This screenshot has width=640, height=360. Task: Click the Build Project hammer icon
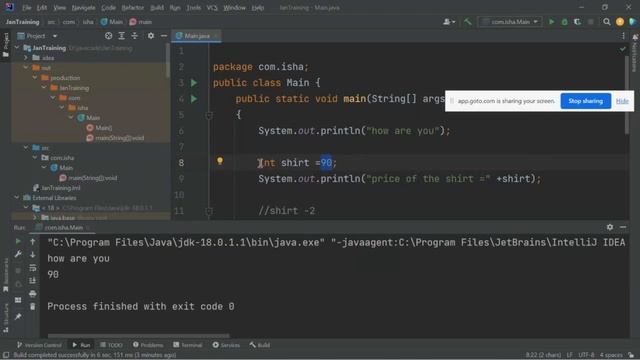468,22
